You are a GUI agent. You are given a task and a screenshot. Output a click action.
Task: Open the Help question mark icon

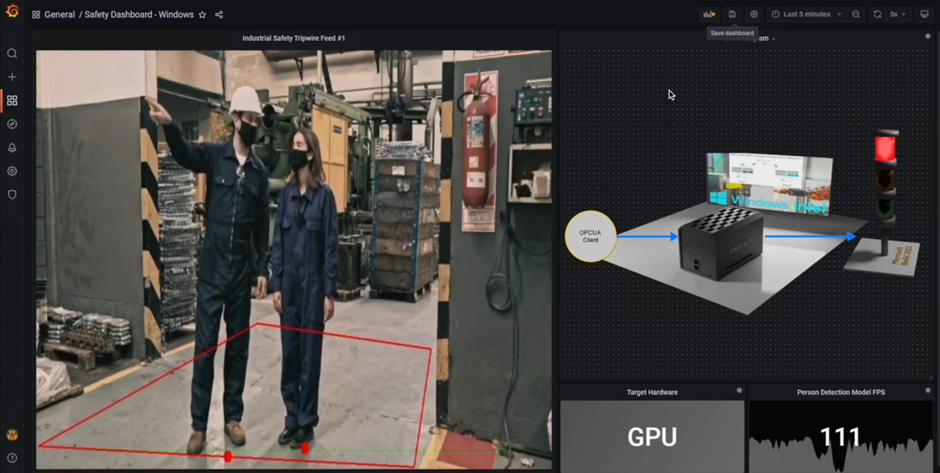coord(12,457)
